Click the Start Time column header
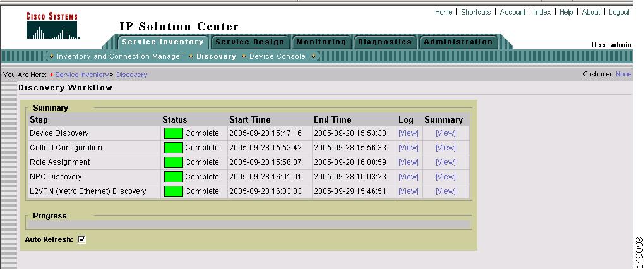Viewport: 644px width, 269px height. (250, 120)
